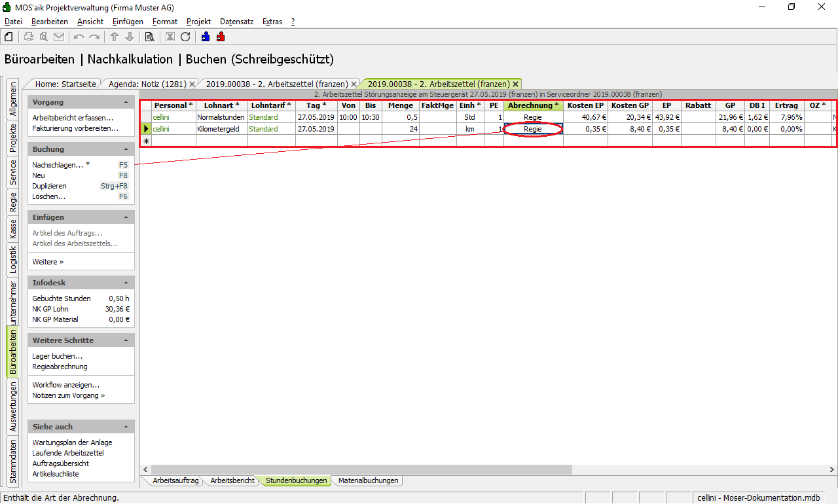The width and height of the screenshot is (838, 504).
Task: Collapse the Vorgang panel section
Action: coord(126,103)
